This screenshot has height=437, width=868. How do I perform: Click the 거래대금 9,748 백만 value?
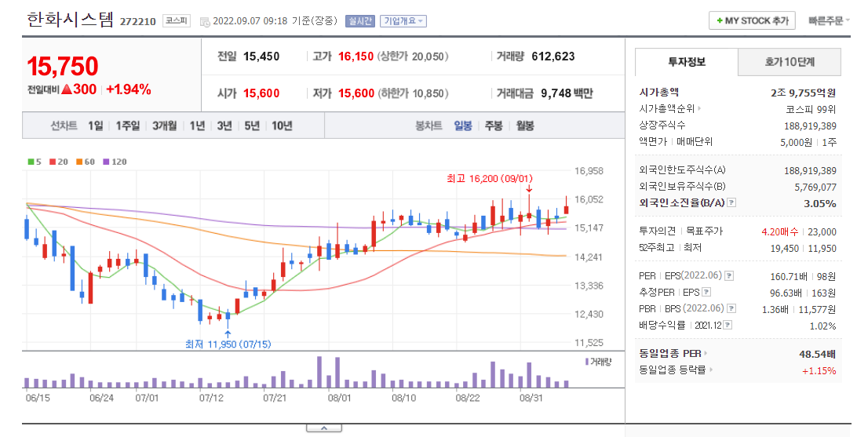point(567,93)
